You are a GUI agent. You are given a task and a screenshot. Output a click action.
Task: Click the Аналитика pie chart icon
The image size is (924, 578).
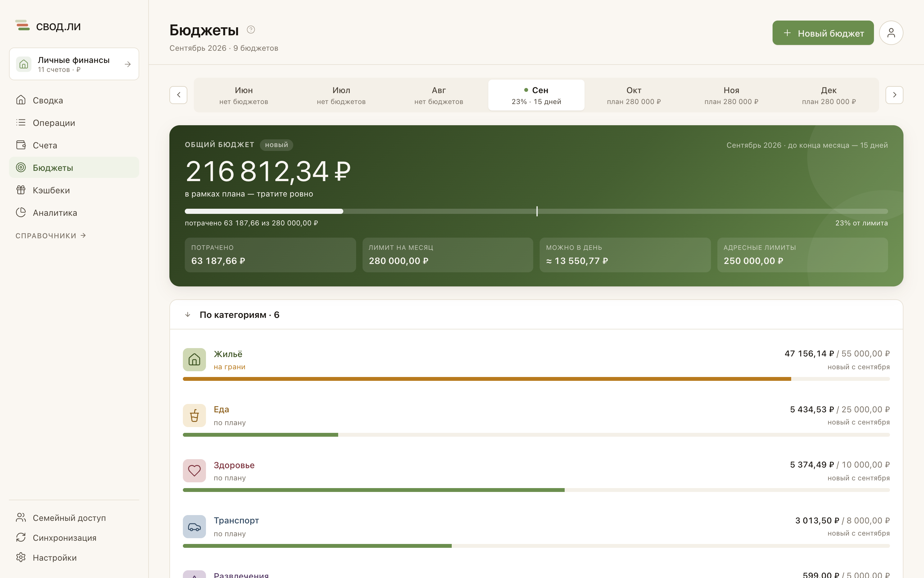point(21,213)
